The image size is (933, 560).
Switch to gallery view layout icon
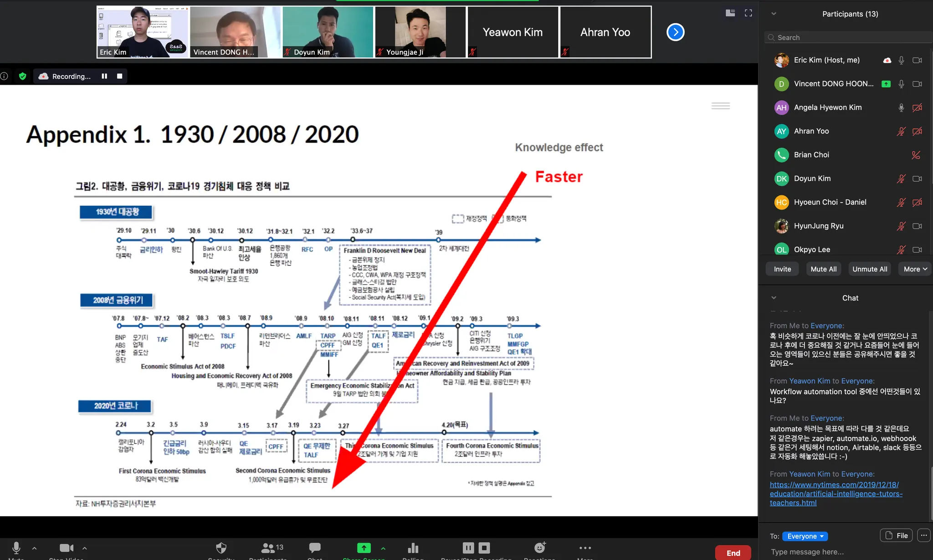tap(730, 13)
